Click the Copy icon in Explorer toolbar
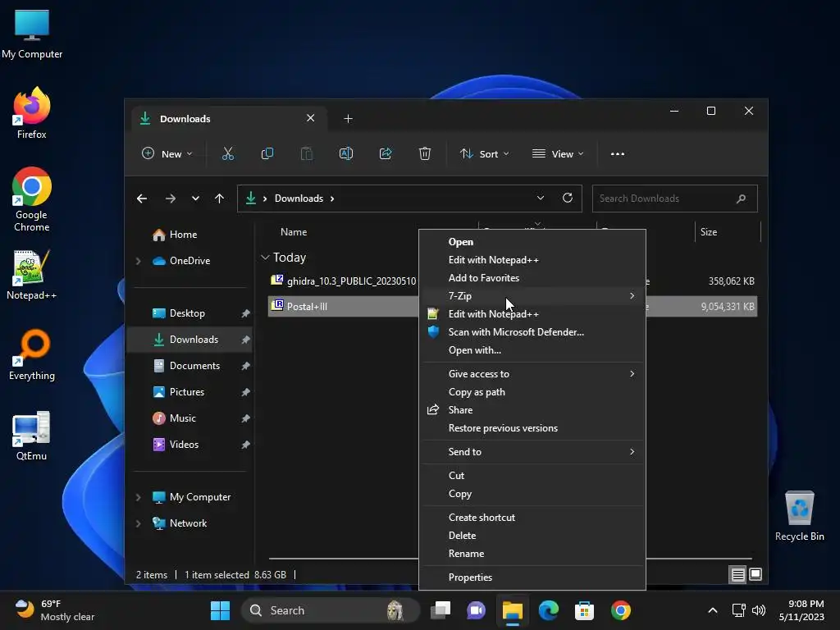This screenshot has height=630, width=840. pos(267,153)
